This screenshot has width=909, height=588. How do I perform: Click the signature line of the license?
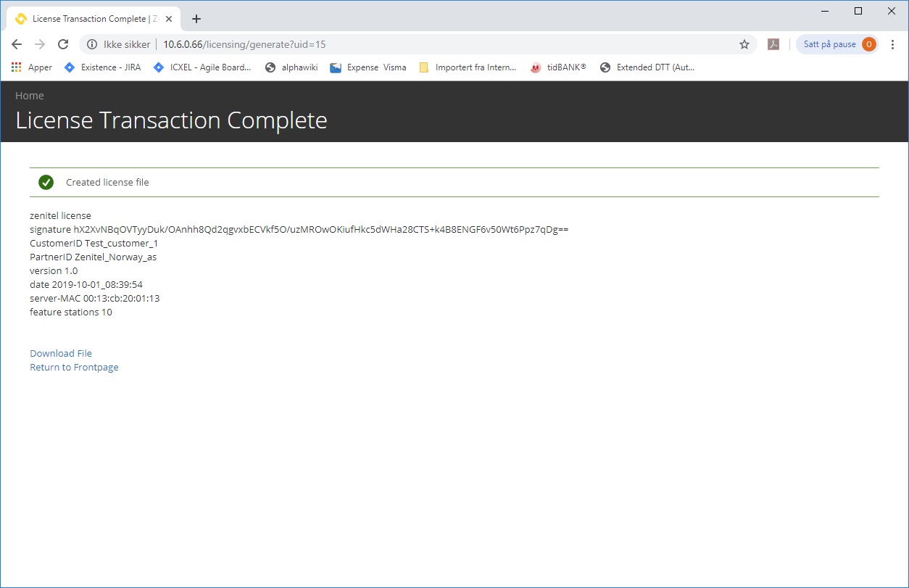[299, 229]
